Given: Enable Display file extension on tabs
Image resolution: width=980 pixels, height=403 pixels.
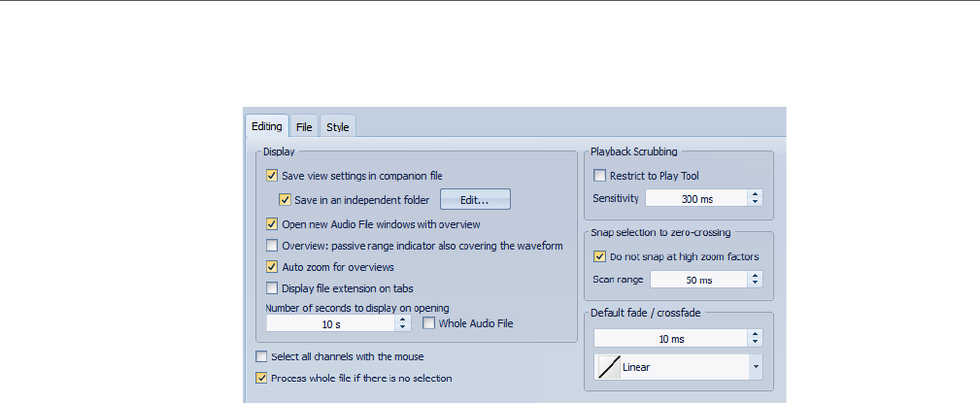Looking at the screenshot, I should [273, 287].
